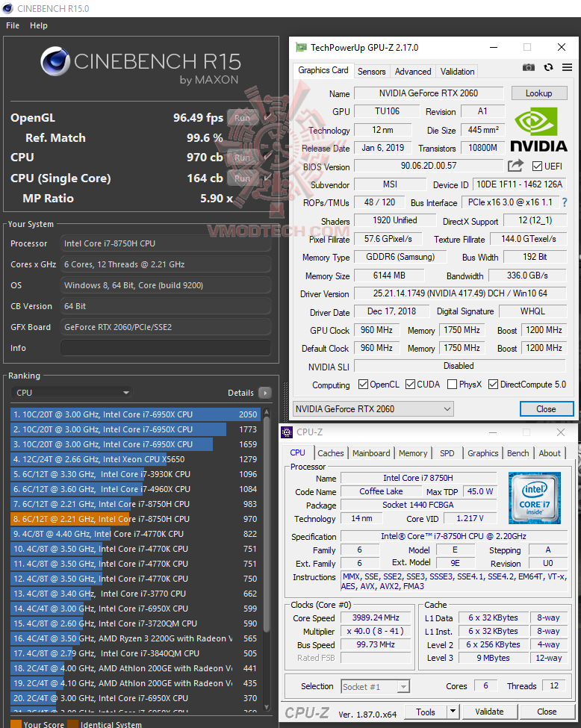Switch to the Memory tab in CPU-Z
The height and width of the screenshot is (728, 581).
pos(413,453)
